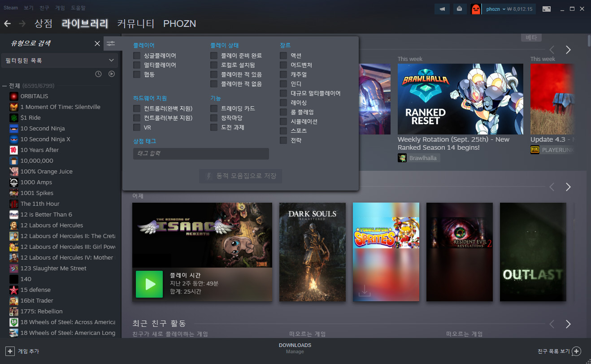591x364 pixels.
Task: Open the announcements megaphone icon
Action: tap(442, 9)
